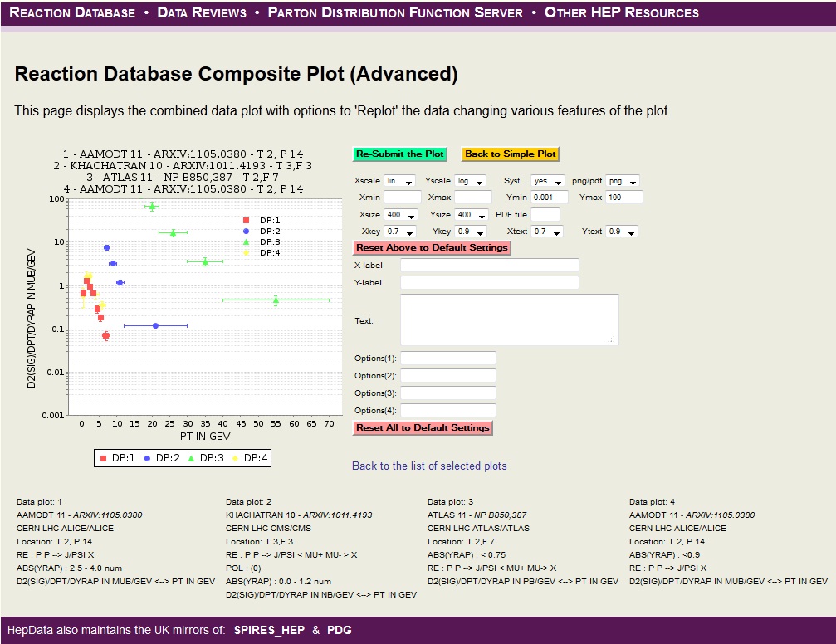This screenshot has height=644, width=836.
Task: Click Reset All to Default Settings
Action: pyautogui.click(x=423, y=427)
